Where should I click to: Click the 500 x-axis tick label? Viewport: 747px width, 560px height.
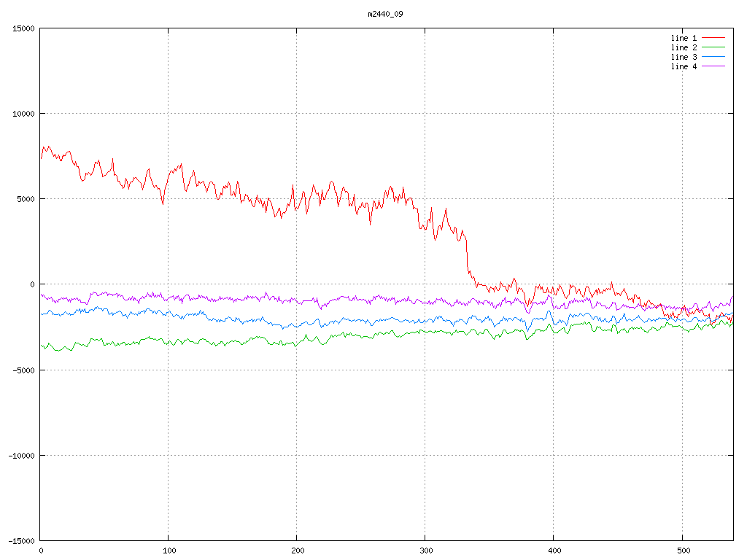[681, 551]
